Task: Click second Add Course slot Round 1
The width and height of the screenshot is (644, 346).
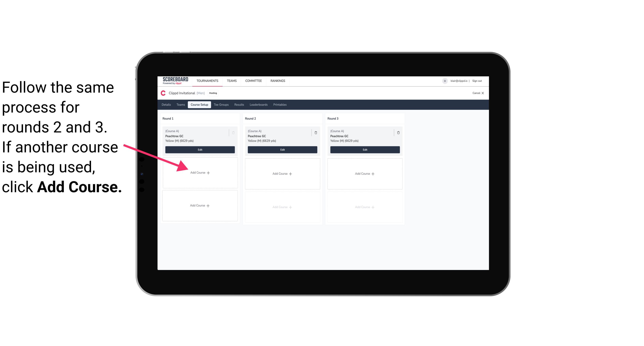Action: pos(200,205)
